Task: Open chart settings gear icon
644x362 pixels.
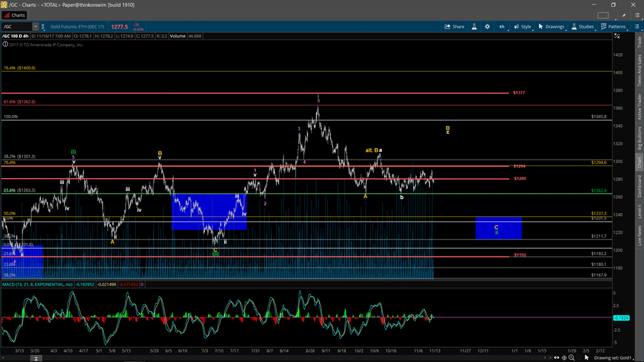Action: tap(487, 27)
